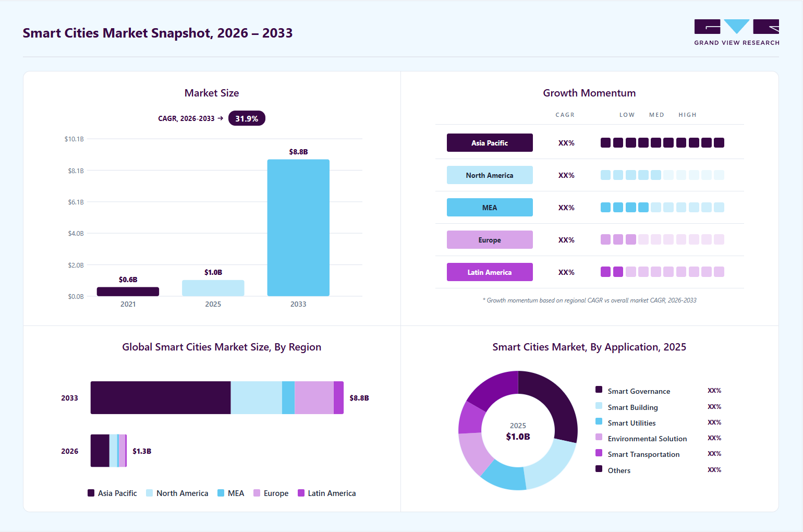Click the Smart Cities Market Snapshot title
The height and width of the screenshot is (532, 803).
coord(157,33)
